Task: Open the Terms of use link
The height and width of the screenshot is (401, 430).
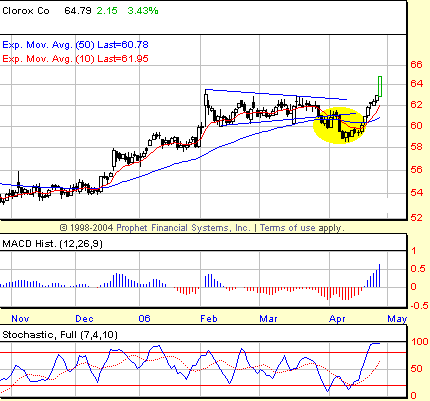Action: pos(287,228)
